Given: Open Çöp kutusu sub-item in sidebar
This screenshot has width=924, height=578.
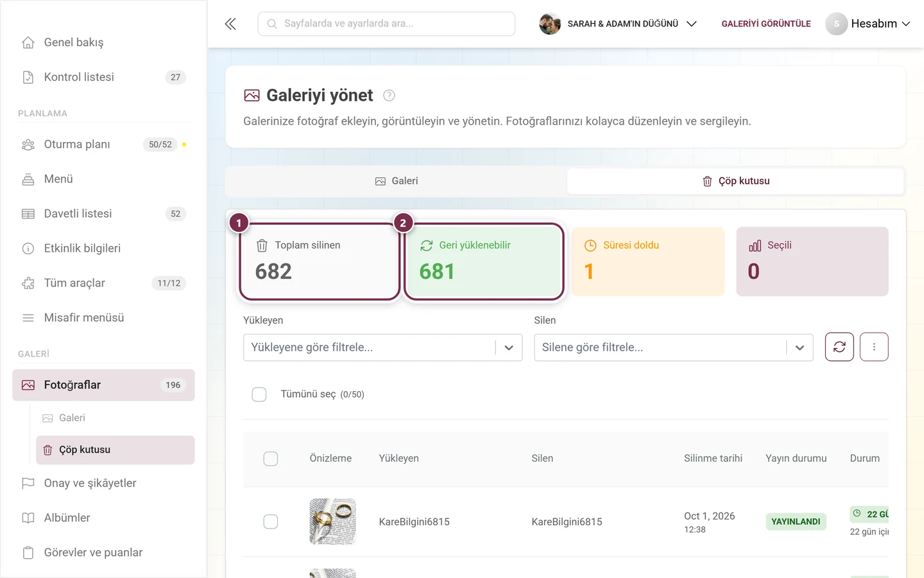Looking at the screenshot, I should point(116,450).
